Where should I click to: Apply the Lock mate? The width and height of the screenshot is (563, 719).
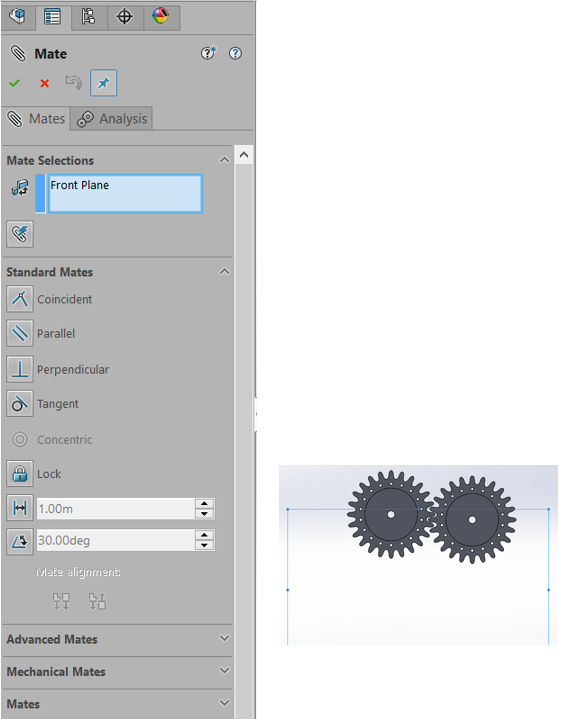pos(20,474)
